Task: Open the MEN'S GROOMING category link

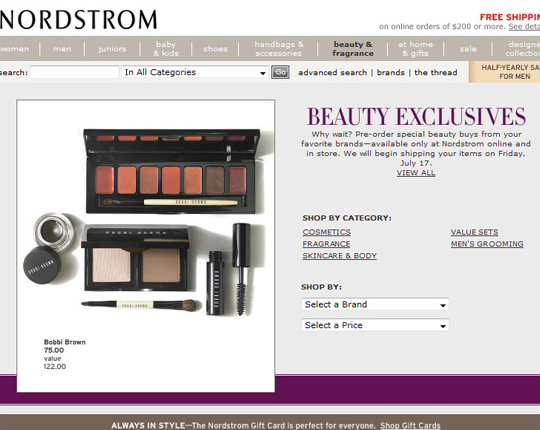Action: pyautogui.click(x=487, y=244)
